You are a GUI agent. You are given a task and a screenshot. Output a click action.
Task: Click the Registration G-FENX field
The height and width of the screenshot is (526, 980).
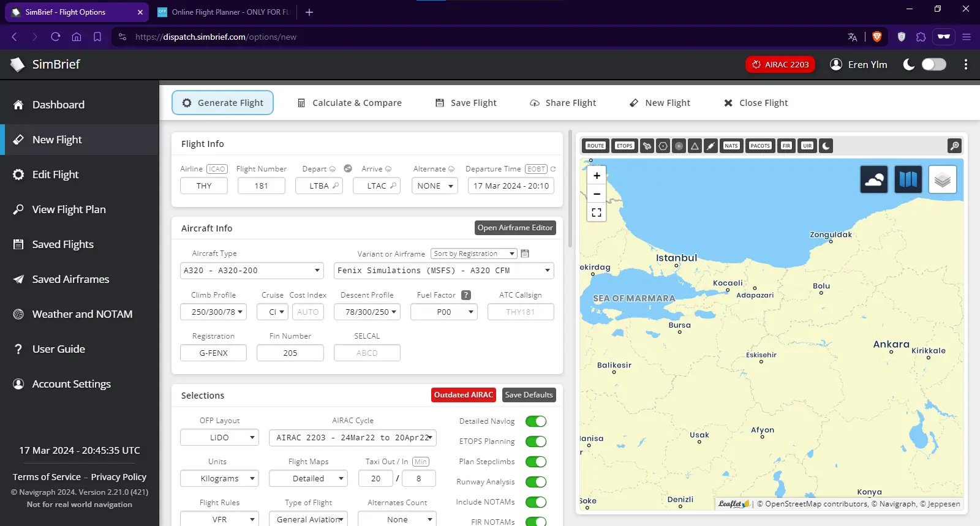tap(213, 353)
